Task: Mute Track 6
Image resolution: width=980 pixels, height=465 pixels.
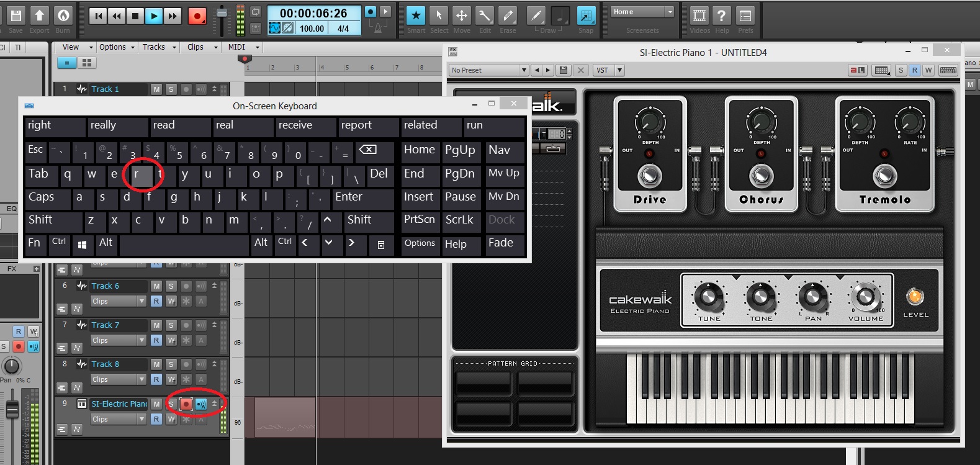Action: pos(156,286)
